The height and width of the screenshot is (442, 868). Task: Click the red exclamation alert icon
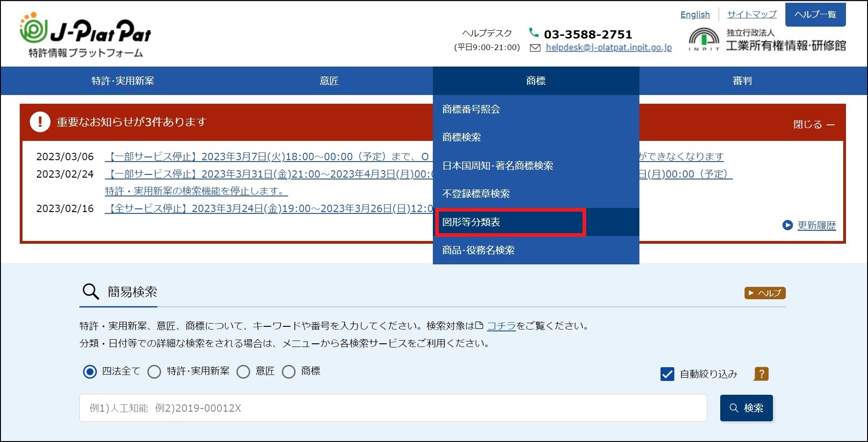[x=40, y=122]
